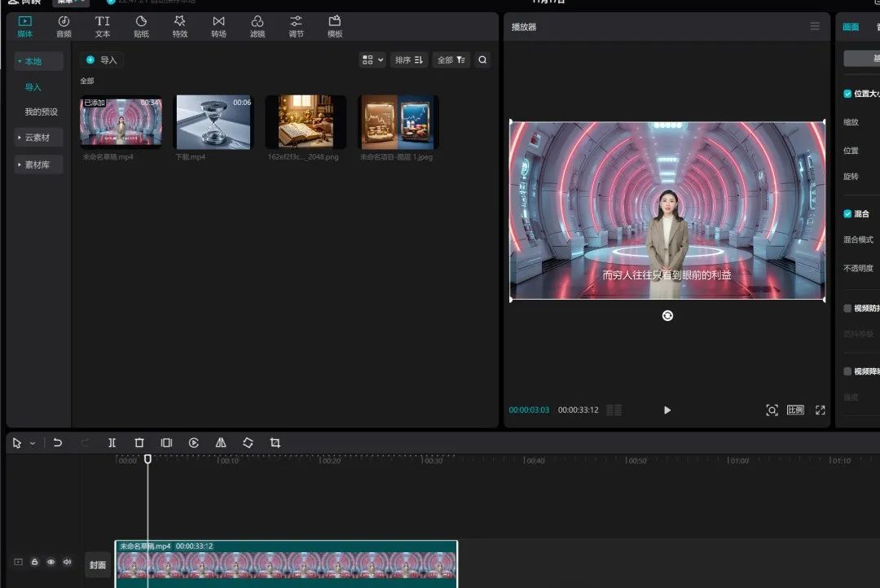
Task: Click the delete trash icon in timeline toolbar
Action: pos(139,443)
